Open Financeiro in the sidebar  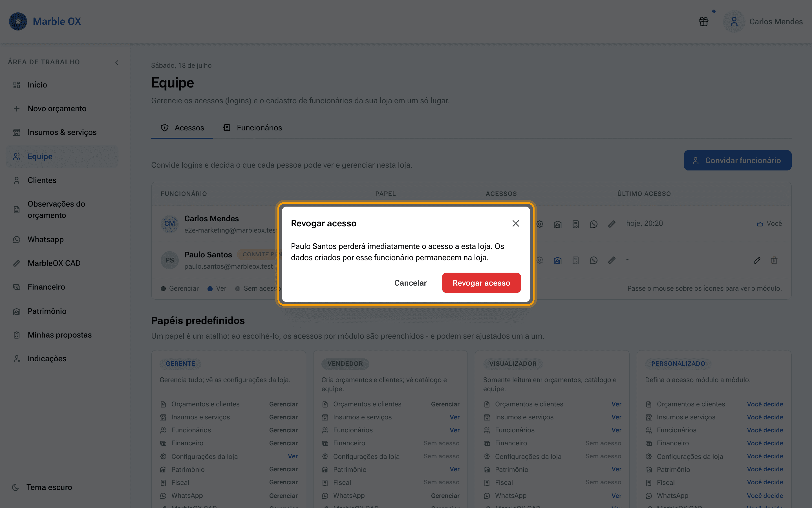[62, 287]
